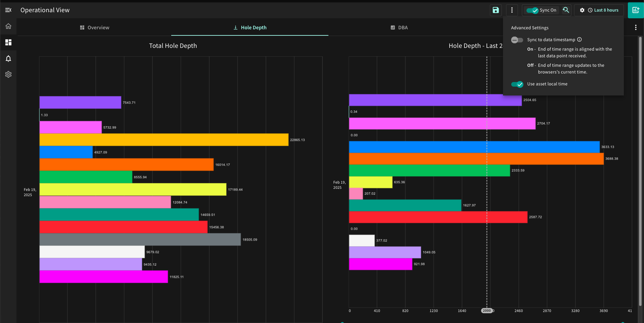
Task: Open the sidebar settings gear icon
Action: click(x=8, y=74)
